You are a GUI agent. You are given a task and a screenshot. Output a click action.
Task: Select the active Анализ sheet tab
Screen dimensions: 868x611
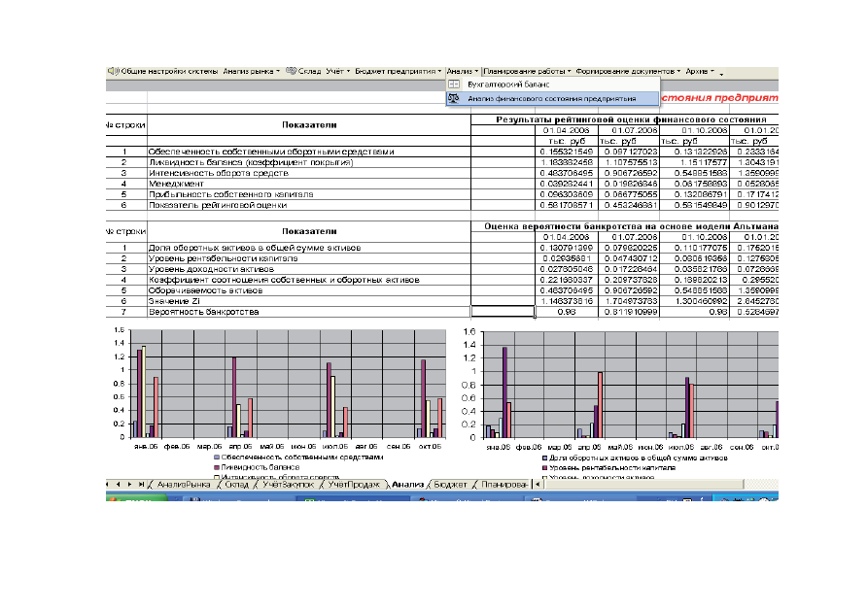[407, 485]
